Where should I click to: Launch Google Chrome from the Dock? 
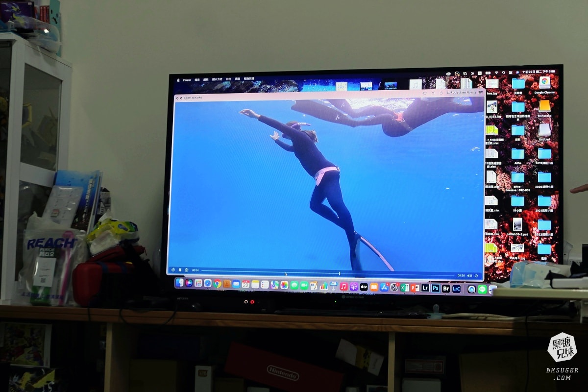(x=217, y=283)
